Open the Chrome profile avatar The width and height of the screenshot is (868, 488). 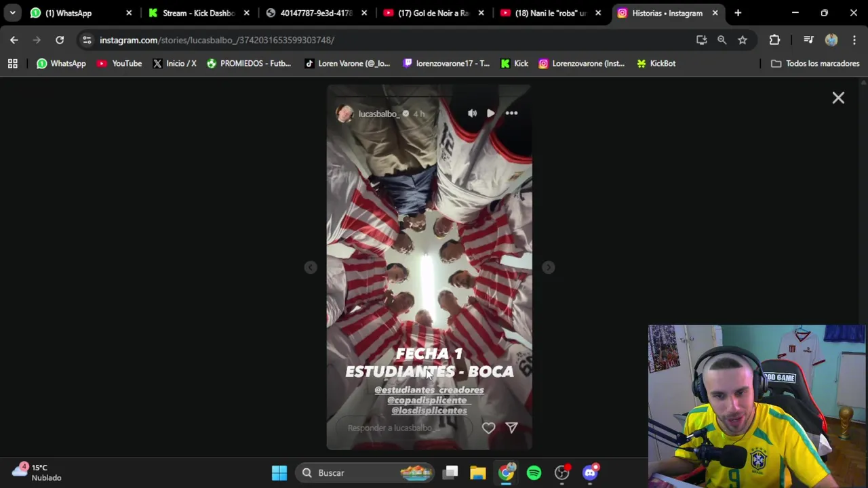coord(831,40)
